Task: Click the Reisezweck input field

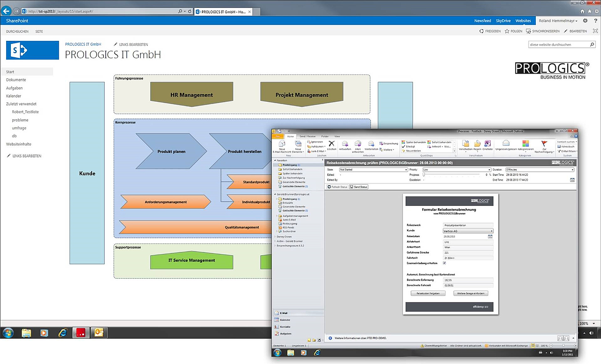Action: pyautogui.click(x=468, y=225)
